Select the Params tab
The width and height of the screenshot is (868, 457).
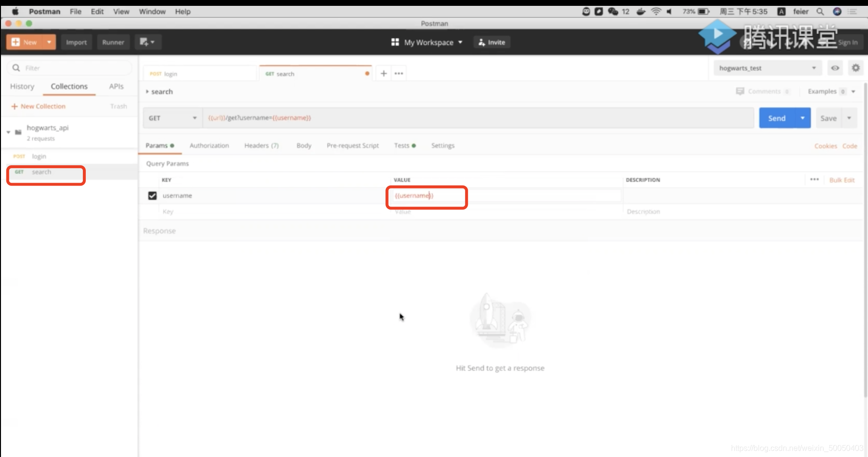(160, 146)
